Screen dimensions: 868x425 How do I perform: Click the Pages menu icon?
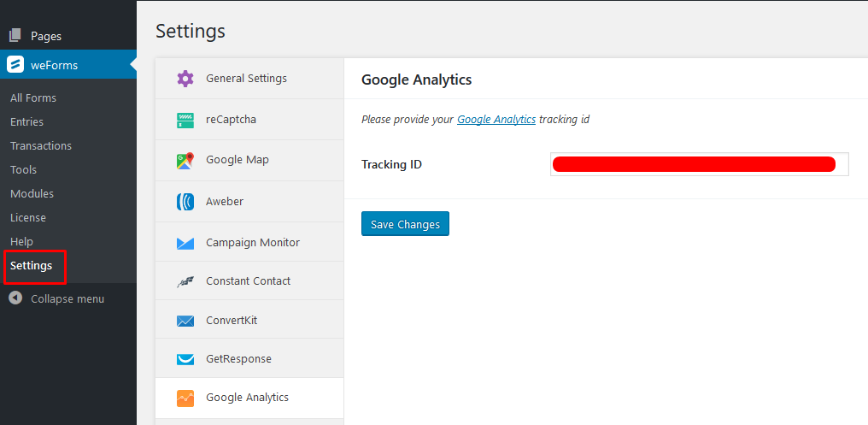pyautogui.click(x=15, y=36)
